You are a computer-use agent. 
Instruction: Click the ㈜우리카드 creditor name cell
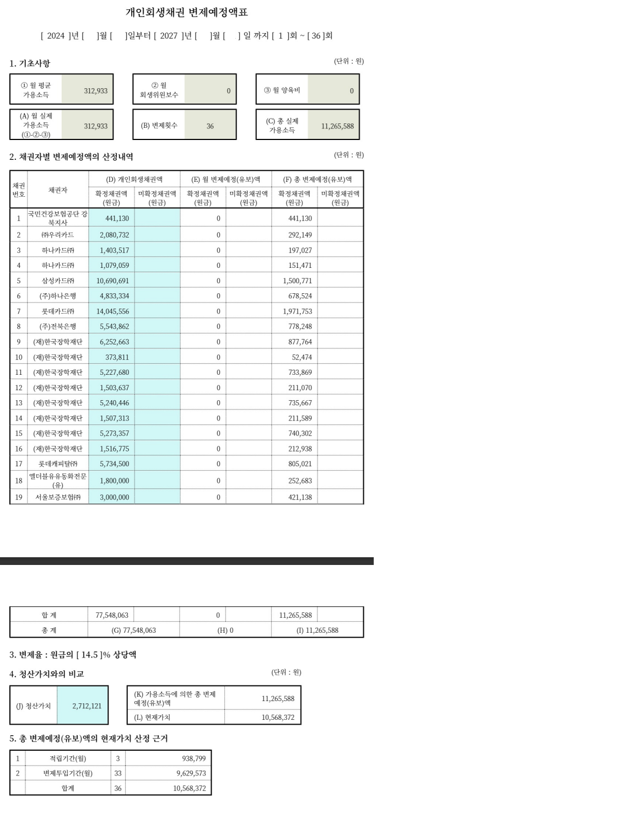coord(58,235)
